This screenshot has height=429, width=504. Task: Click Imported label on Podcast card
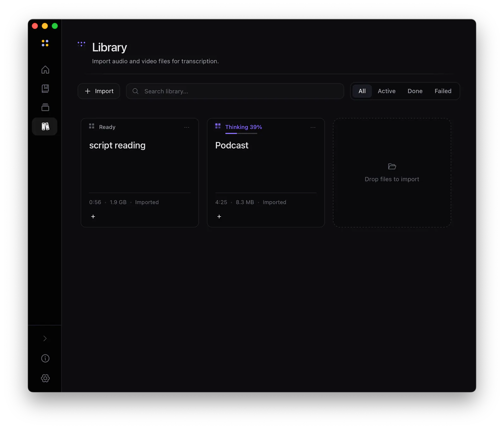click(x=274, y=202)
